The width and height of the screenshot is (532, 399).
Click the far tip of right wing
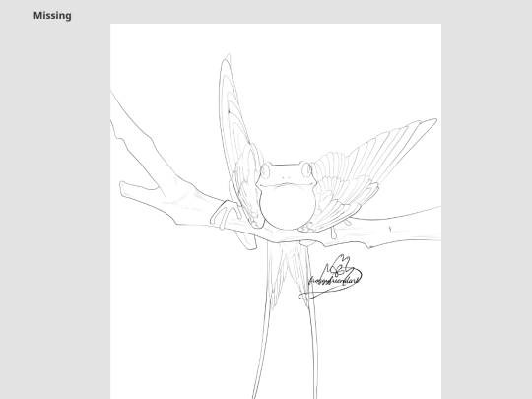point(432,121)
